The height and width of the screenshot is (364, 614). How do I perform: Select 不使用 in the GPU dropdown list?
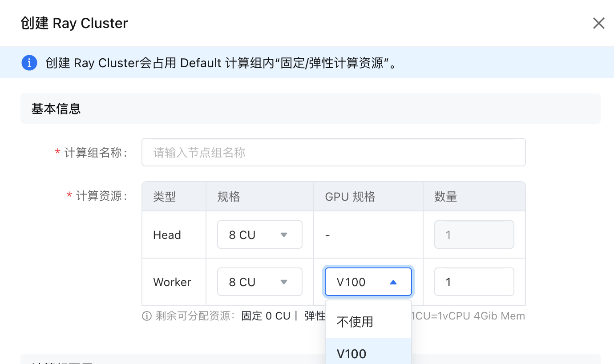point(368,322)
